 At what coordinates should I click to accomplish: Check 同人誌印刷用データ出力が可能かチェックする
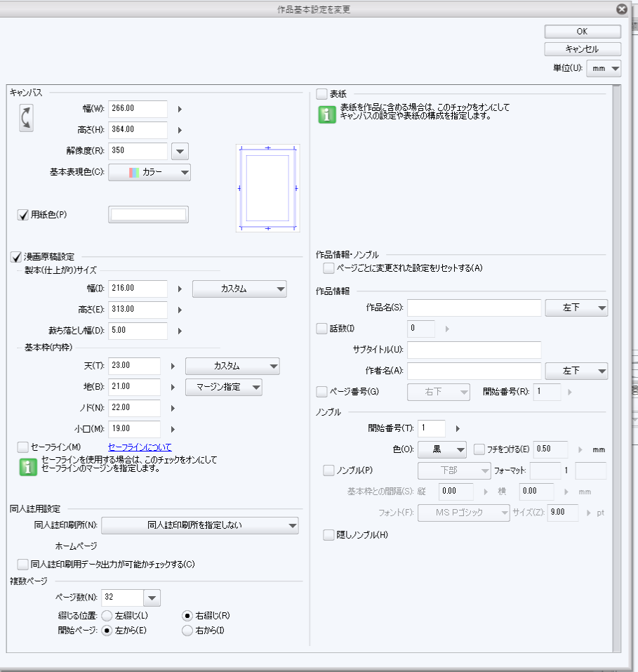pos(22,565)
